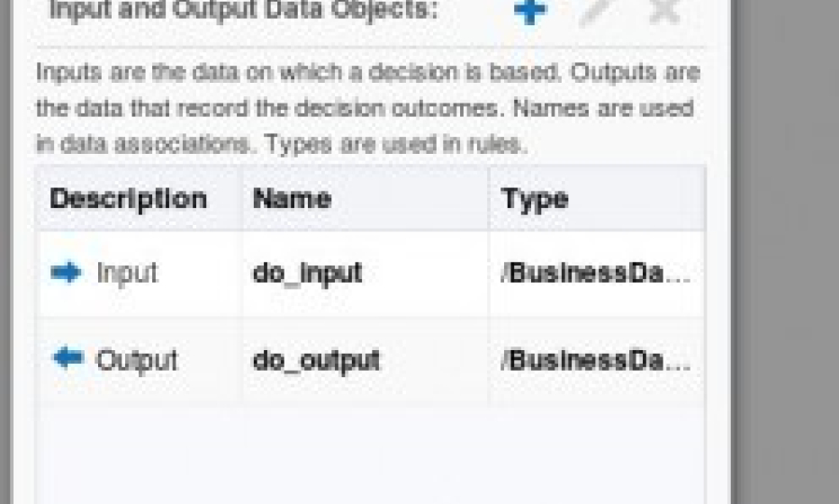Image resolution: width=839 pixels, height=504 pixels.
Task: Click the Output description label
Action: click(137, 359)
